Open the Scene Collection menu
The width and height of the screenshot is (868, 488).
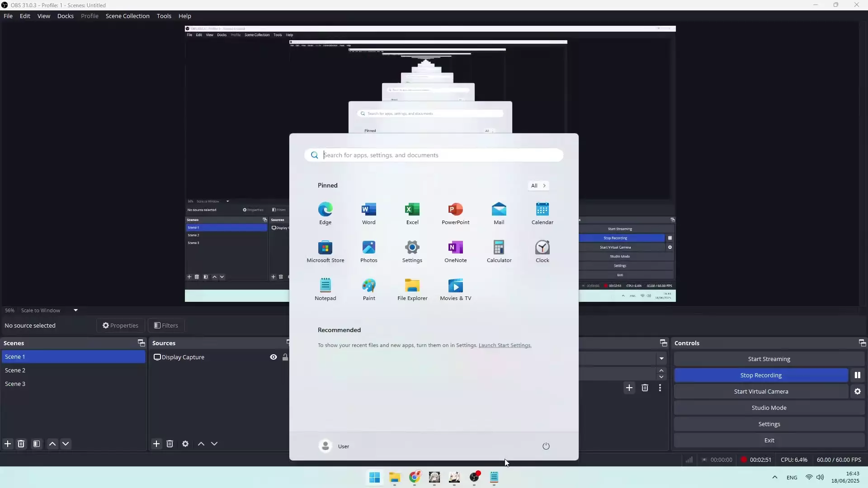click(127, 16)
